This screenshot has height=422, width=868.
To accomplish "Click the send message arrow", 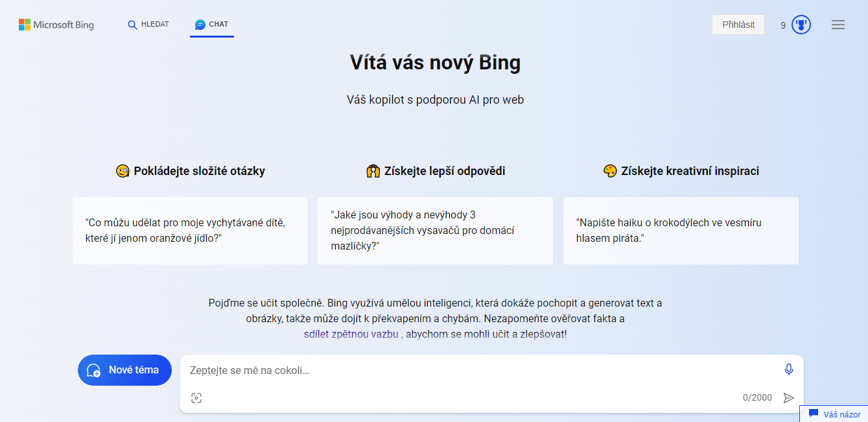I will (788, 397).
